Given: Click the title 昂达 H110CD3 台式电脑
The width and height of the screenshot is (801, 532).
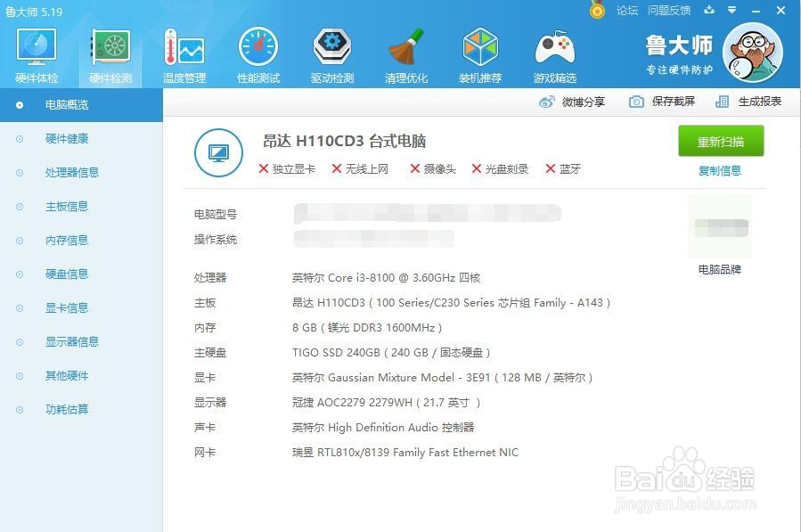Looking at the screenshot, I should click(344, 141).
